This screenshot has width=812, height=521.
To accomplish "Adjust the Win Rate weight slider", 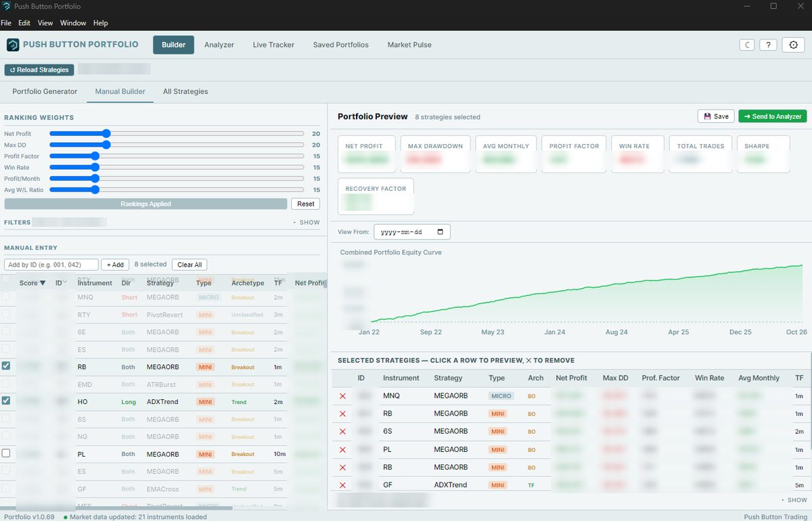I will [x=177, y=167].
